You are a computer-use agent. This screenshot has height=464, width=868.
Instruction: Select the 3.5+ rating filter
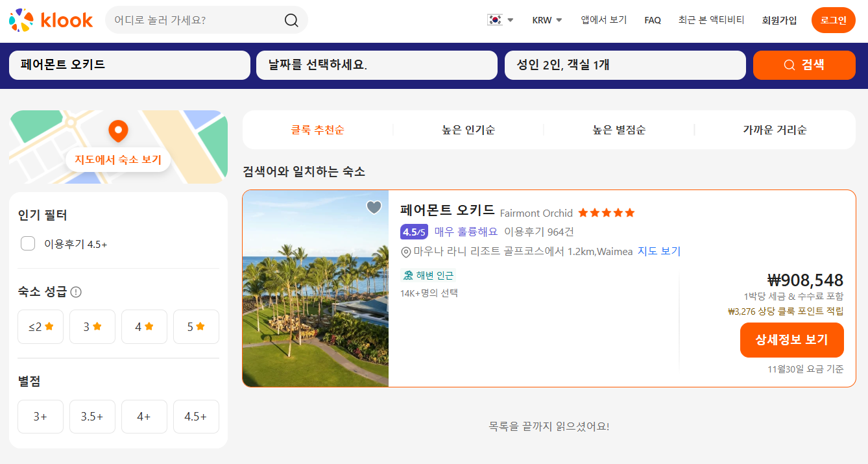[x=92, y=417]
